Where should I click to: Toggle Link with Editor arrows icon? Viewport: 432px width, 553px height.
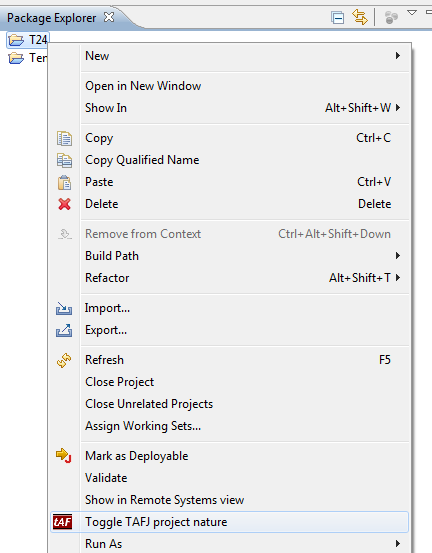(x=360, y=17)
